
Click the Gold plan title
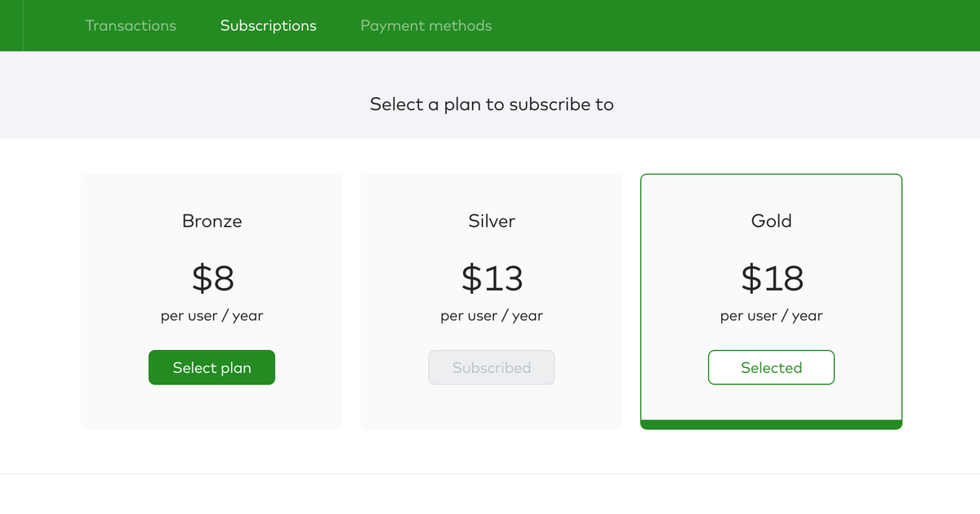pos(771,220)
